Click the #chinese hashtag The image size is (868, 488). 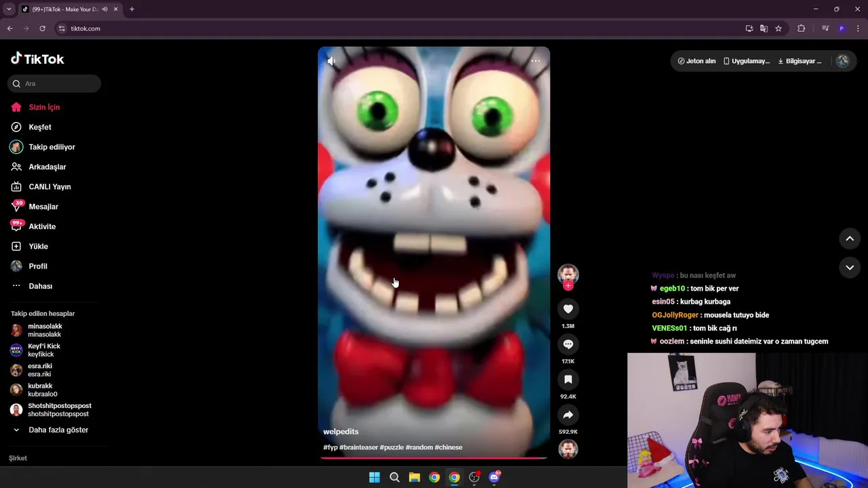448,447
